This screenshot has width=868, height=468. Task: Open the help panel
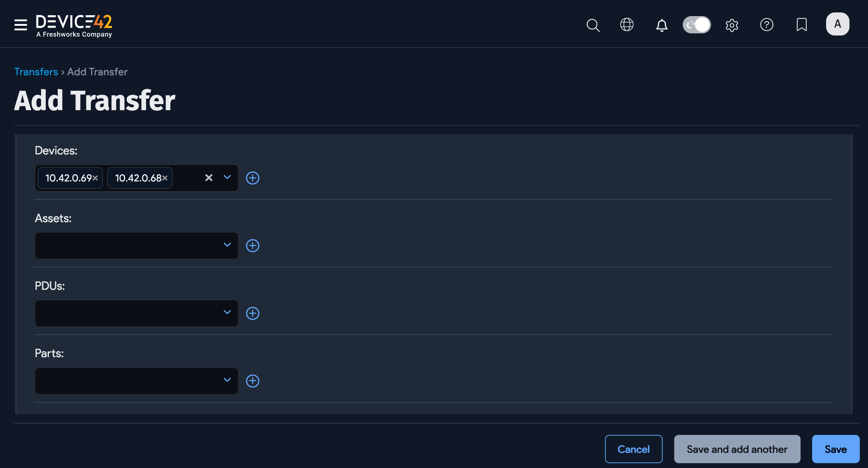[x=767, y=24]
